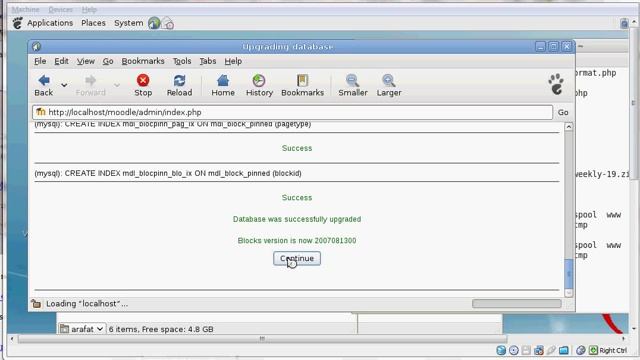Go back using the Back toolbar button
Viewport: 640px width, 360px height.
click(x=44, y=85)
